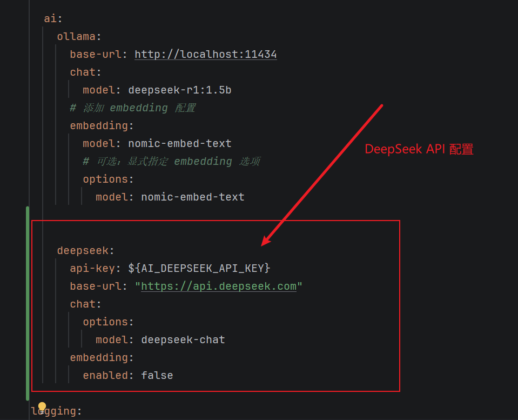Click the comment '# 添加 embedding 配置'
The width and height of the screenshot is (518, 420).
(132, 108)
